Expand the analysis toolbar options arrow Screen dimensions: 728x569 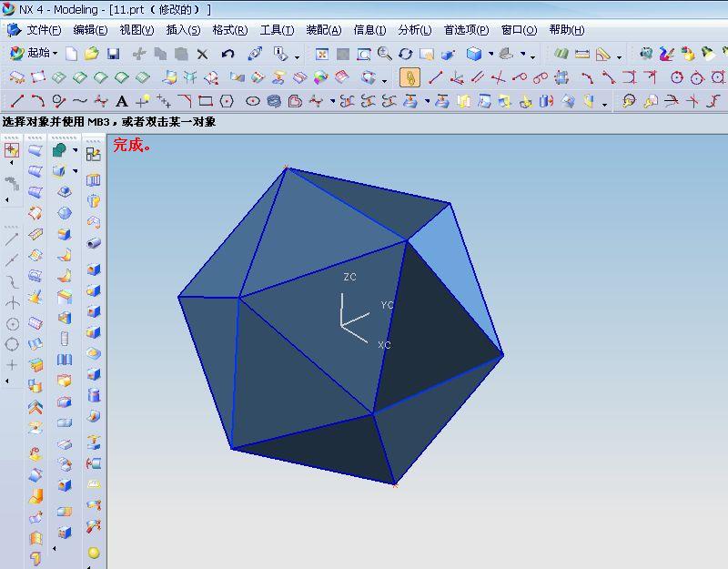click(x=619, y=57)
